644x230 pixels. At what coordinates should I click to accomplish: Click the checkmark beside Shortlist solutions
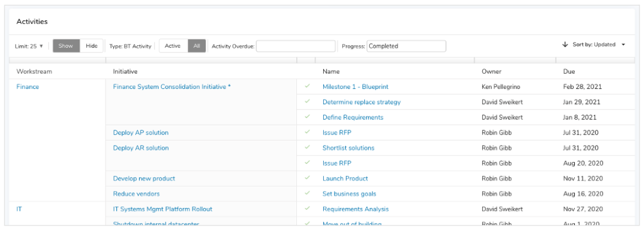click(x=307, y=147)
